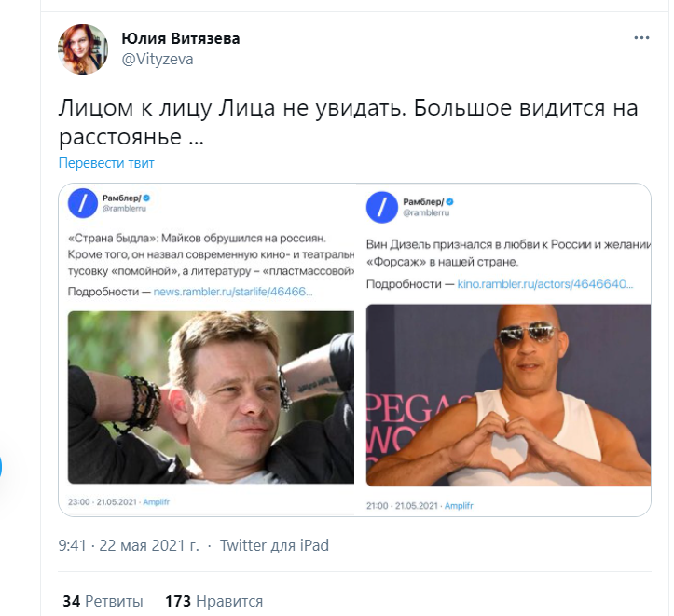Click the left @ramblerru handle
The image size is (674, 616).
point(124,209)
